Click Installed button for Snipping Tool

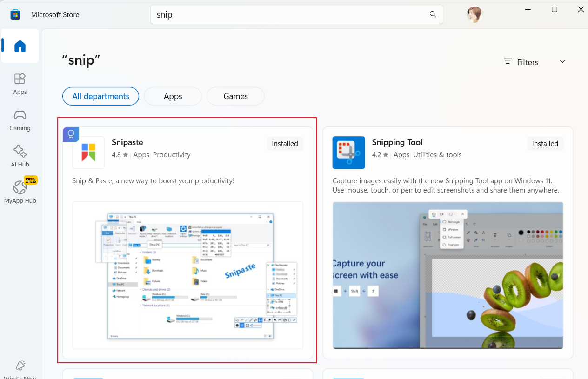[545, 144]
